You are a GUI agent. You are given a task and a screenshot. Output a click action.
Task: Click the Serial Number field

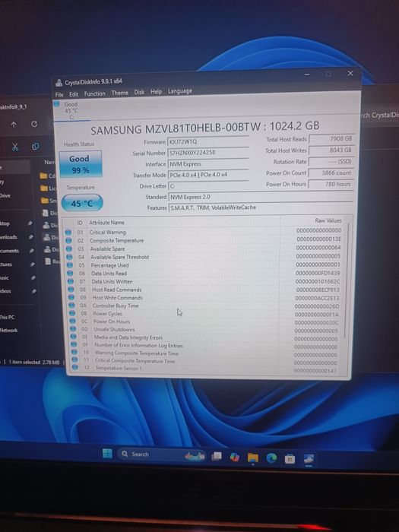pyautogui.click(x=208, y=153)
